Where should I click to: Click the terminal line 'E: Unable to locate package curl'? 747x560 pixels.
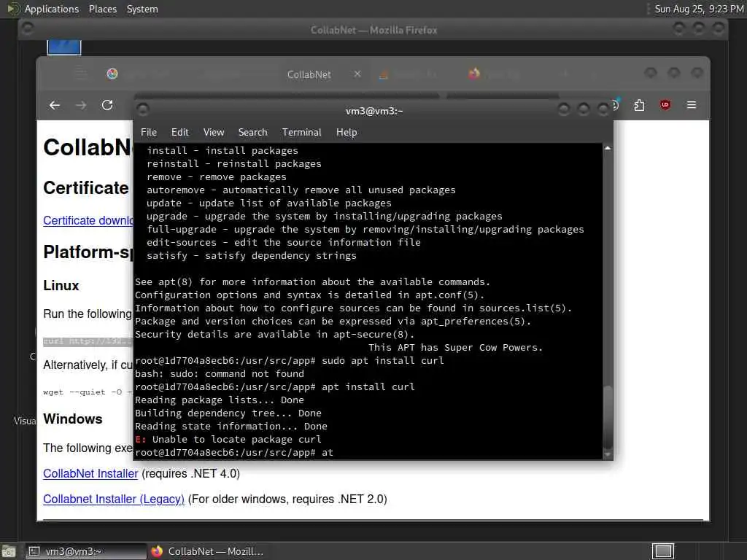tap(228, 440)
